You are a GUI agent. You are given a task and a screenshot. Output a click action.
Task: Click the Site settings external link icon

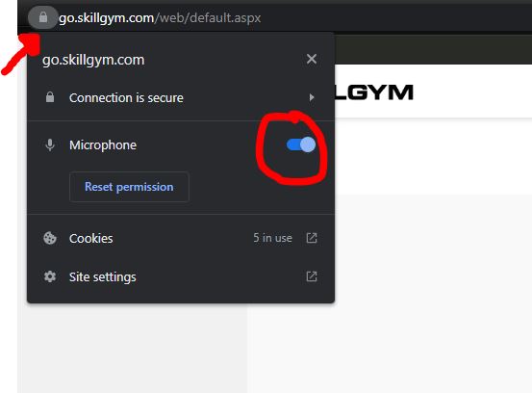click(312, 276)
